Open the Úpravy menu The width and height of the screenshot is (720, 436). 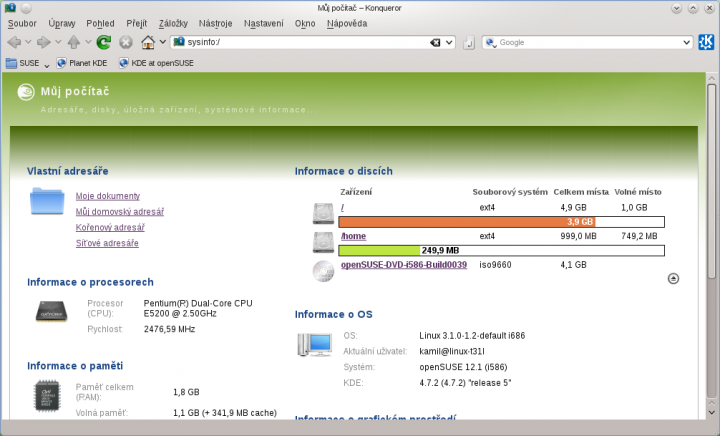click(x=62, y=23)
